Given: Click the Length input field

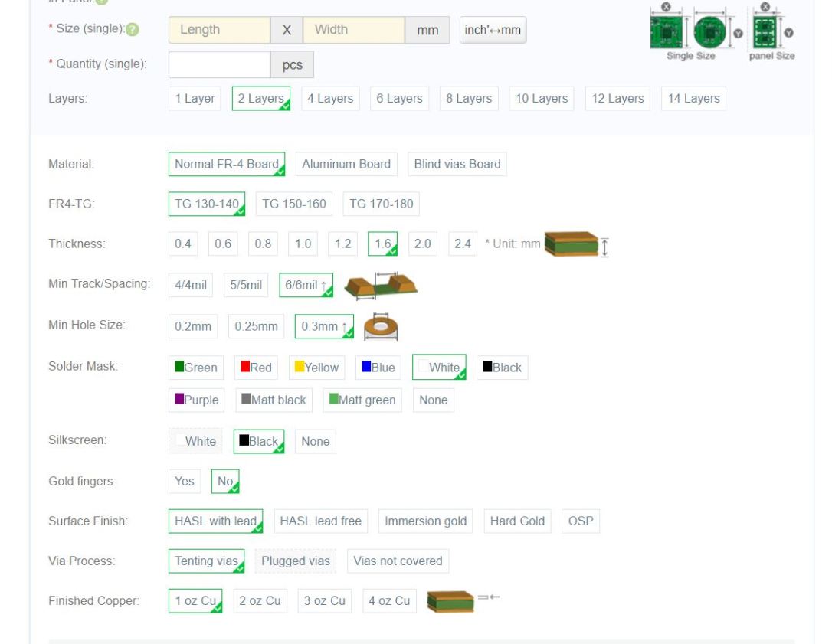Looking at the screenshot, I should point(219,30).
